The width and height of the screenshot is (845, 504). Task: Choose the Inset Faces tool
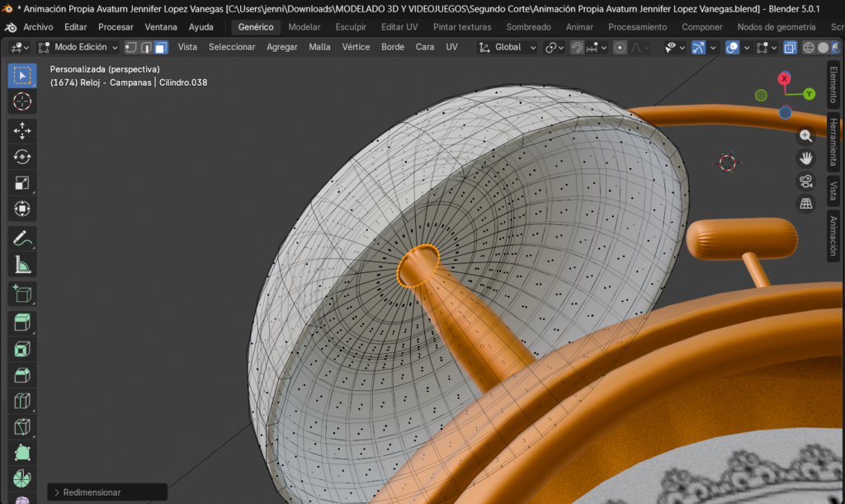(x=22, y=350)
